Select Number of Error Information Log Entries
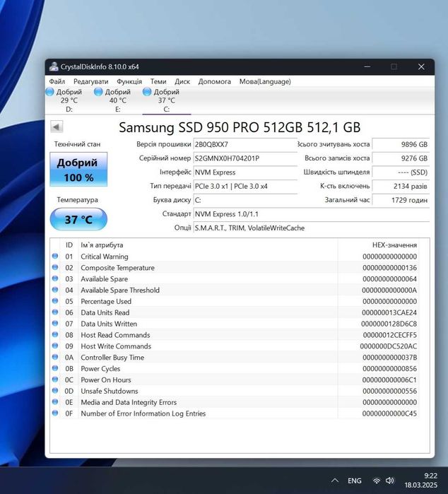Image resolution: width=448 pixels, height=494 pixels. click(235, 413)
